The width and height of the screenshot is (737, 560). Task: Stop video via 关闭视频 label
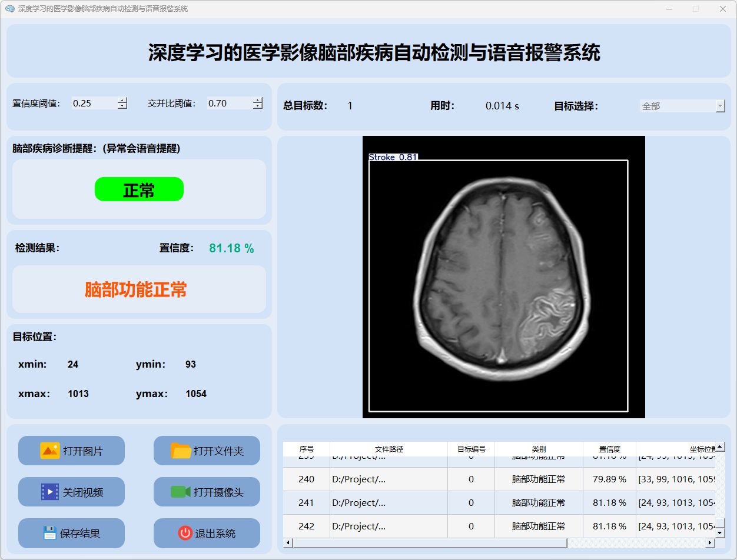pyautogui.click(x=83, y=492)
